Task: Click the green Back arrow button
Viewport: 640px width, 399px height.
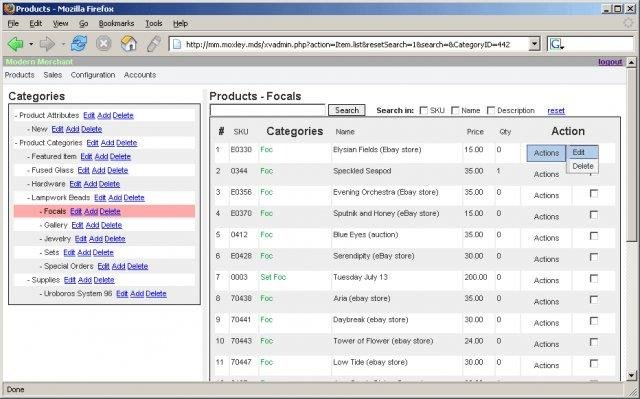Action: [16, 44]
